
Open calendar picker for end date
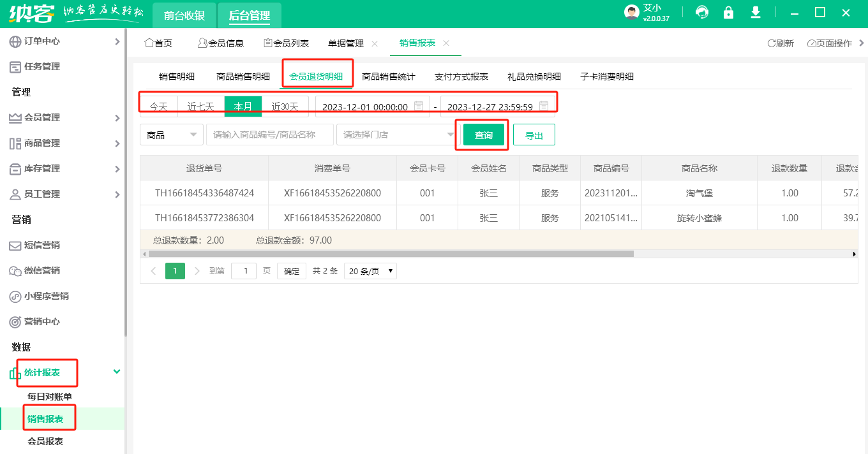tap(544, 106)
